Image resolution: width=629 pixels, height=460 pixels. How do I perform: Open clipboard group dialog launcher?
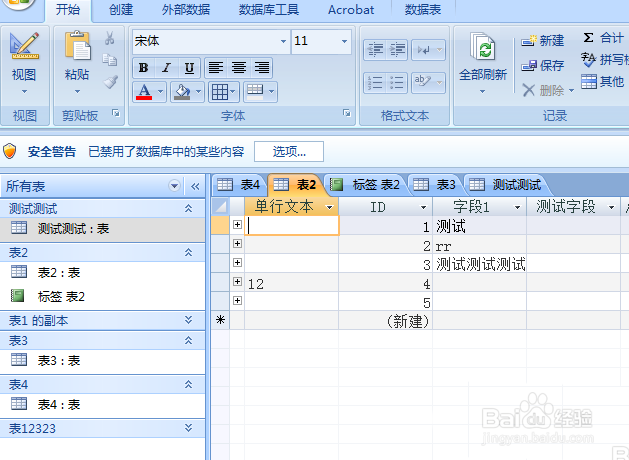pyautogui.click(x=116, y=113)
